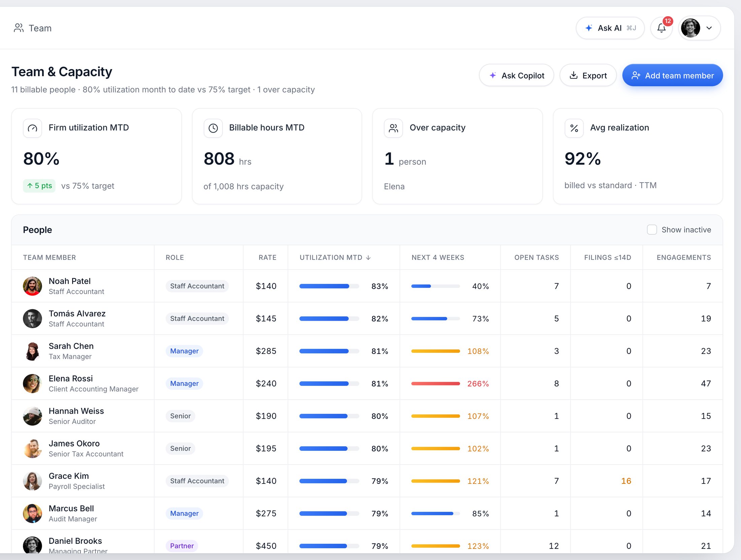Click Marcus Bell's avatar
The width and height of the screenshot is (741, 560).
click(32, 514)
